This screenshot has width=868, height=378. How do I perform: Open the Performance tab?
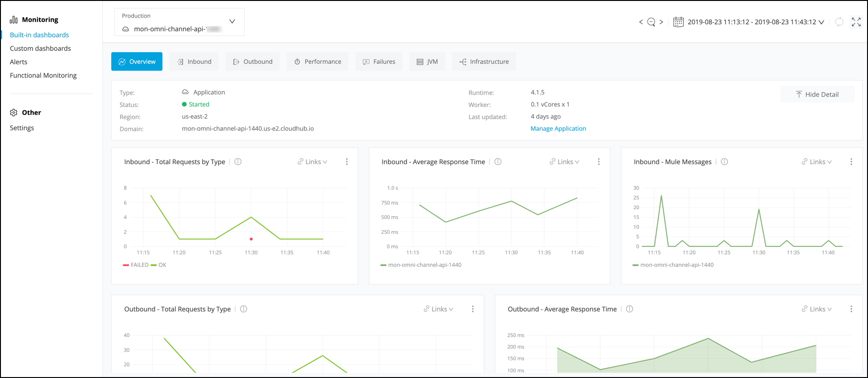click(x=318, y=61)
